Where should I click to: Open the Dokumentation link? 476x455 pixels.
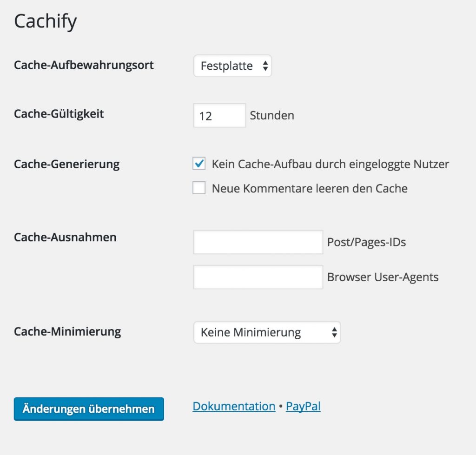pyautogui.click(x=233, y=406)
